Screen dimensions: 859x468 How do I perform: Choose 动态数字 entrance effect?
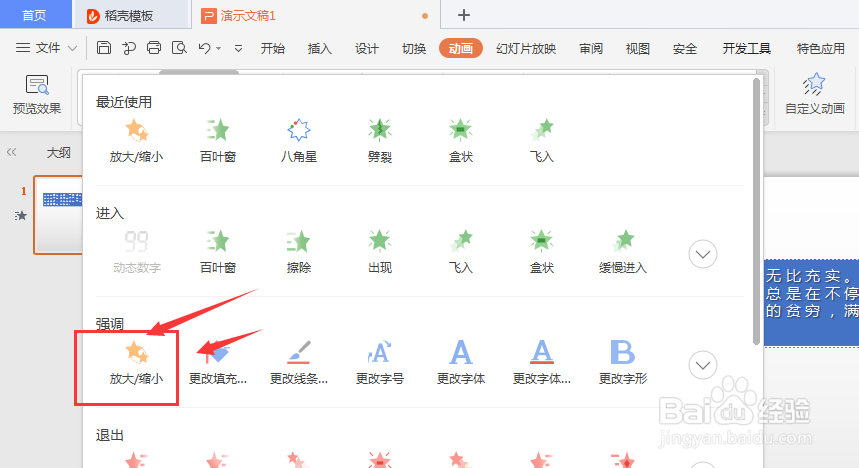point(136,252)
